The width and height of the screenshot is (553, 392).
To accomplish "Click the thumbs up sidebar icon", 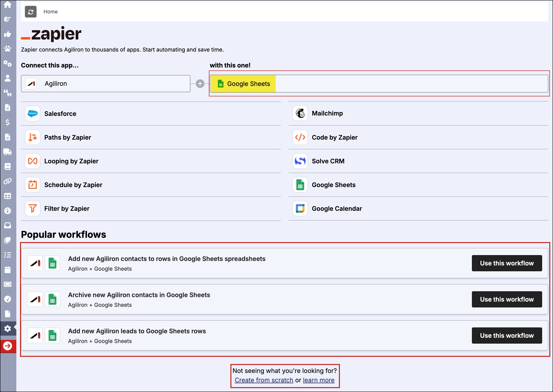I will (7, 34).
